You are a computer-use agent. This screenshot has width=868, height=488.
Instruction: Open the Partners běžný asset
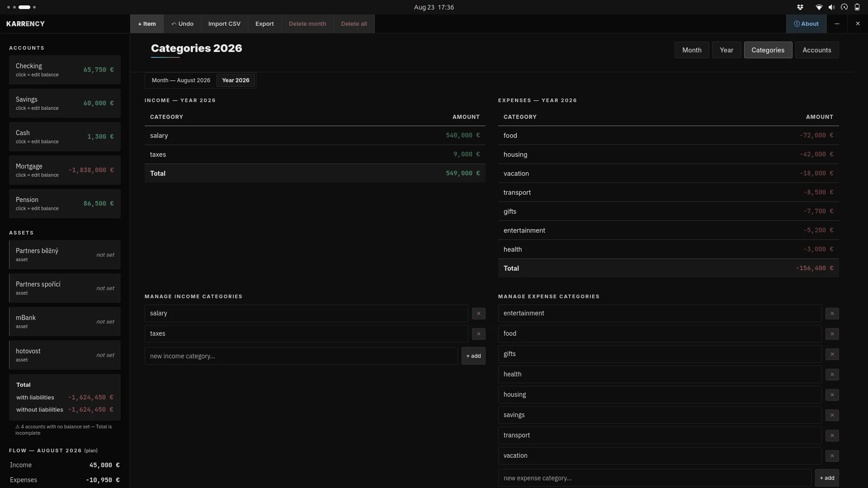coord(65,255)
